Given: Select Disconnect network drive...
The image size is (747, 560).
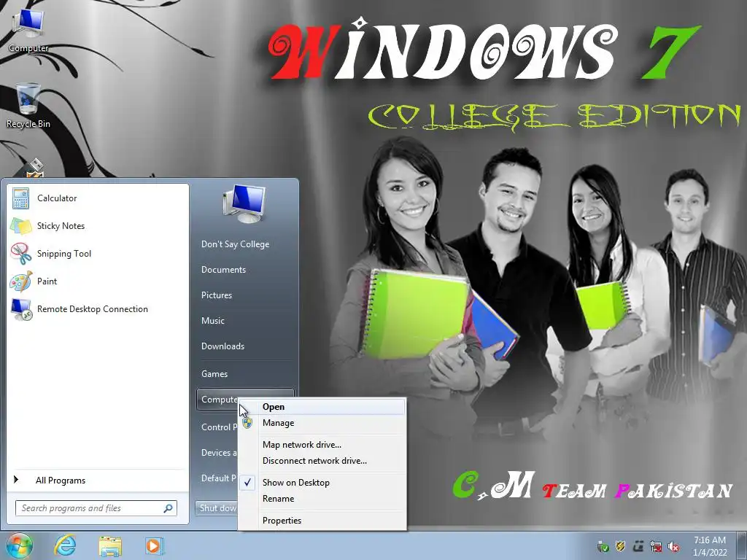Looking at the screenshot, I should 322,461.
